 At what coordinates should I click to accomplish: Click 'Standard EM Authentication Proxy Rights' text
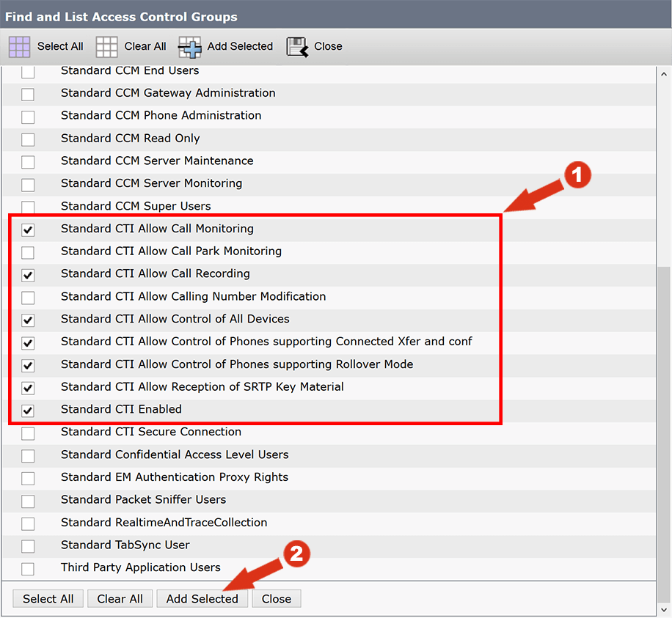click(175, 477)
